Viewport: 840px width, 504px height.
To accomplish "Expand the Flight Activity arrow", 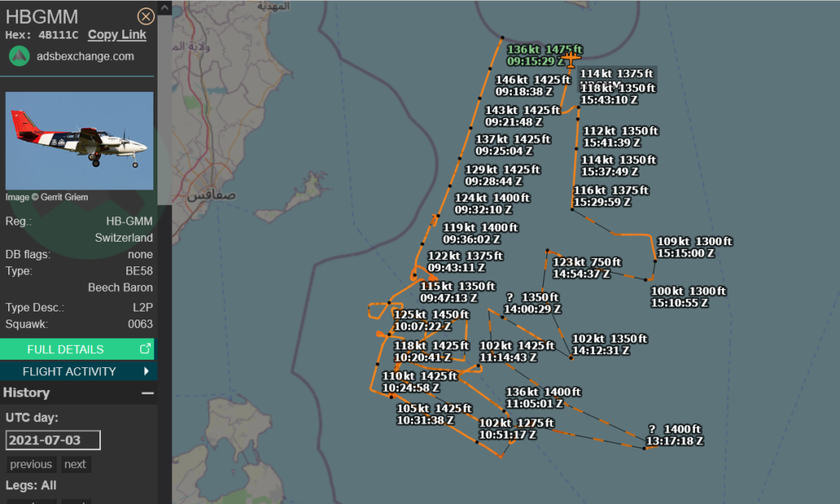I will tap(146, 371).
